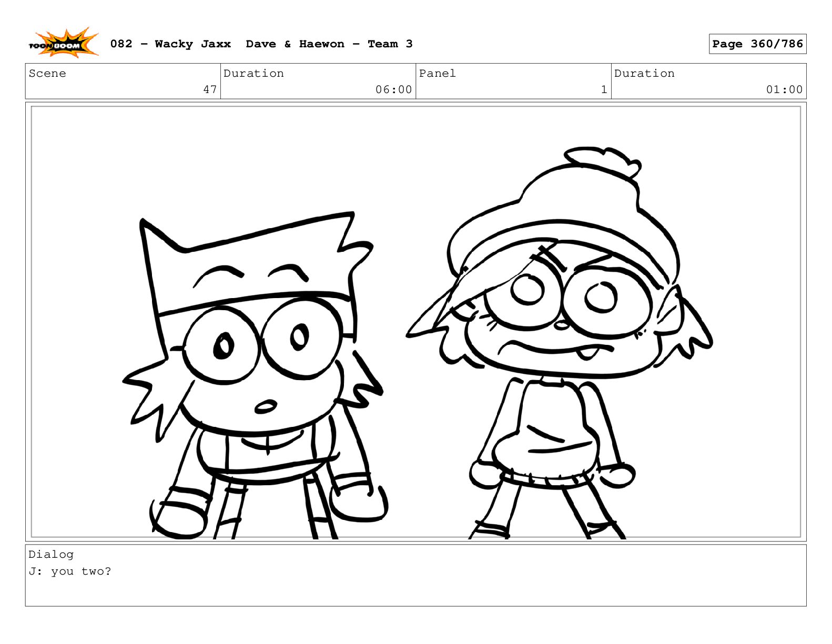Click the panel duration '01:00'
This screenshot has width=832, height=644.
click(x=784, y=89)
